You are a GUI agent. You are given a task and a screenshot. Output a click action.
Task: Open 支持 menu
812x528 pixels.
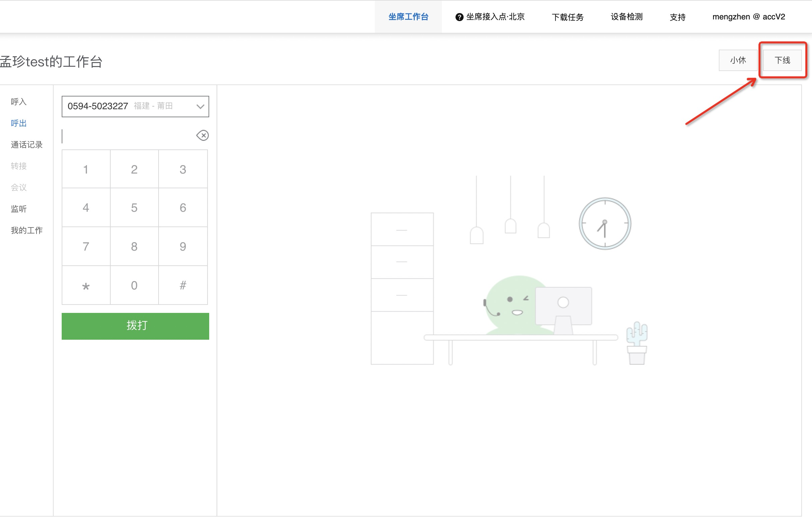[x=678, y=17]
